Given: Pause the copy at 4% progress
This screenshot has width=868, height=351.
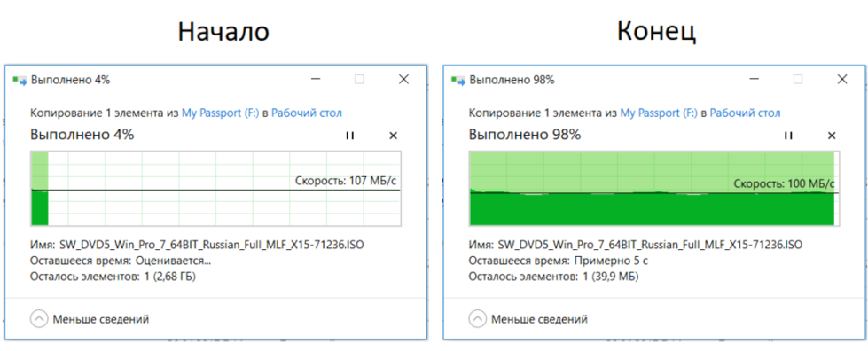Looking at the screenshot, I should [349, 136].
